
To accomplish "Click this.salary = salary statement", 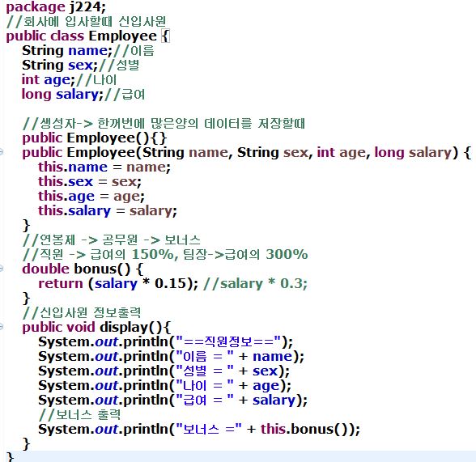I will (x=108, y=211).
